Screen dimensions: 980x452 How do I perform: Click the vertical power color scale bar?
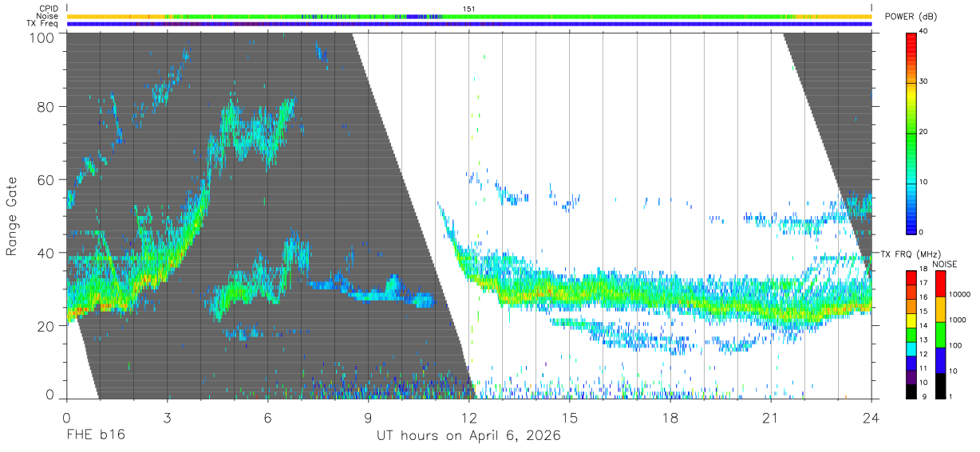[911, 132]
